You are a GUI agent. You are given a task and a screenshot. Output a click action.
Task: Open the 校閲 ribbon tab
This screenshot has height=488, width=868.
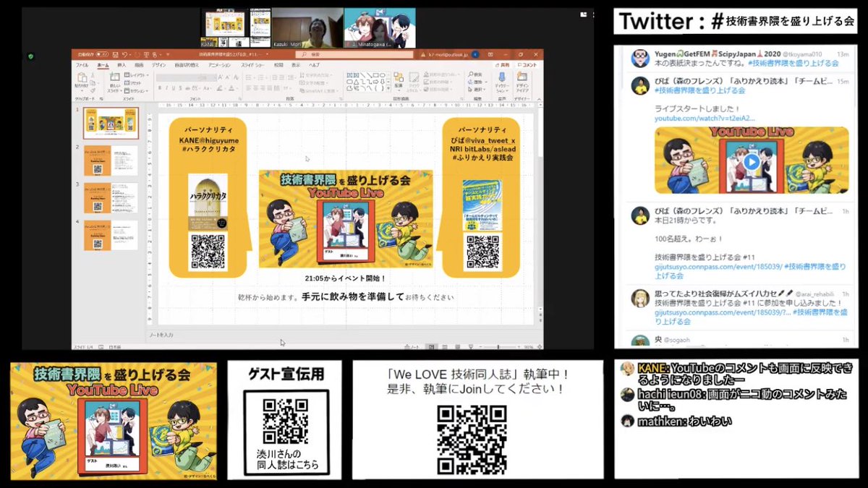(x=278, y=65)
